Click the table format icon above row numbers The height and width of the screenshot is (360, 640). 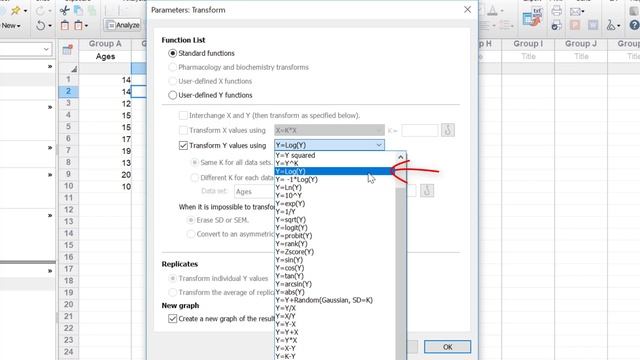point(67,50)
